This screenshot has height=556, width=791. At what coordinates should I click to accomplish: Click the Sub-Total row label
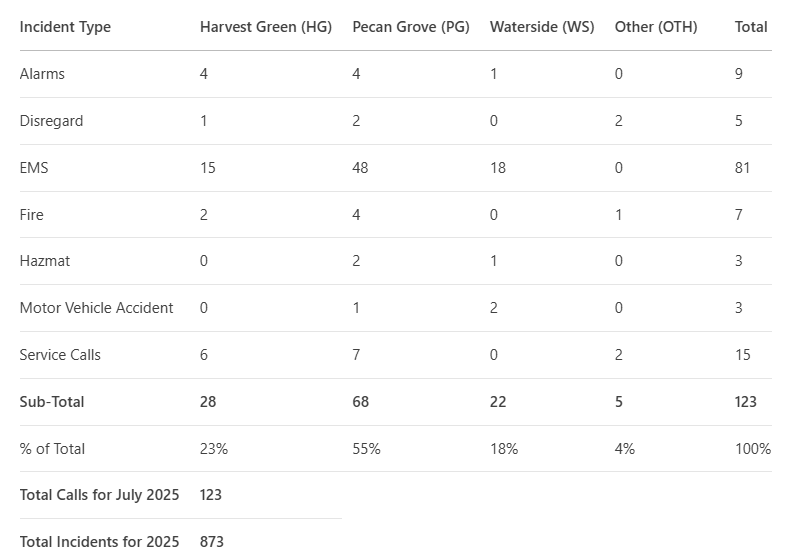[51, 402]
